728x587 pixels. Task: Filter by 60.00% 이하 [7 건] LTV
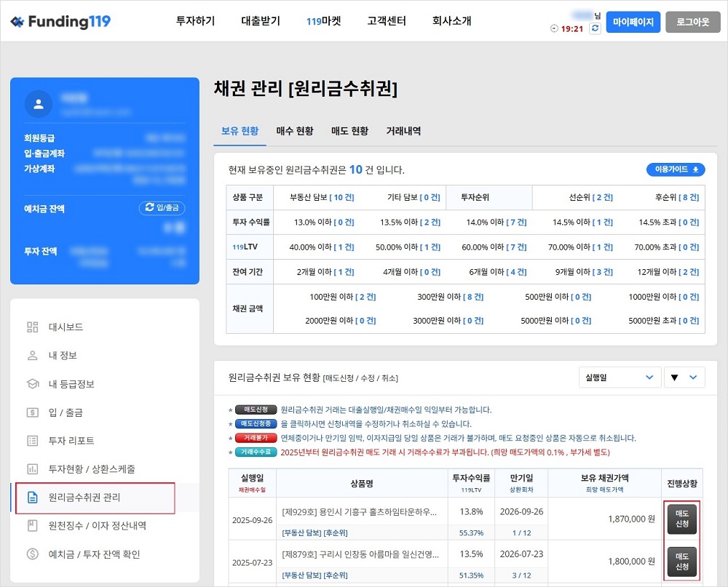[494, 247]
